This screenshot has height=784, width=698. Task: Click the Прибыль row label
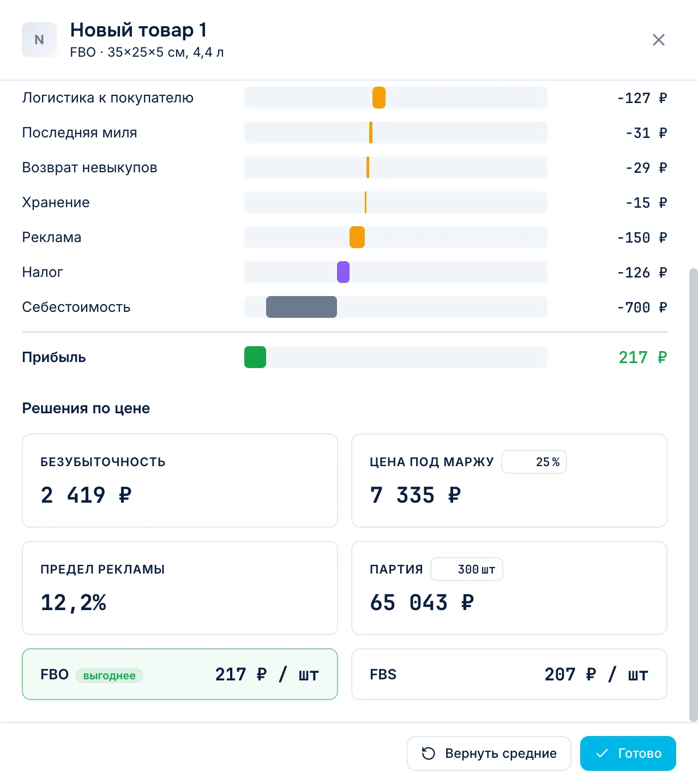[54, 357]
